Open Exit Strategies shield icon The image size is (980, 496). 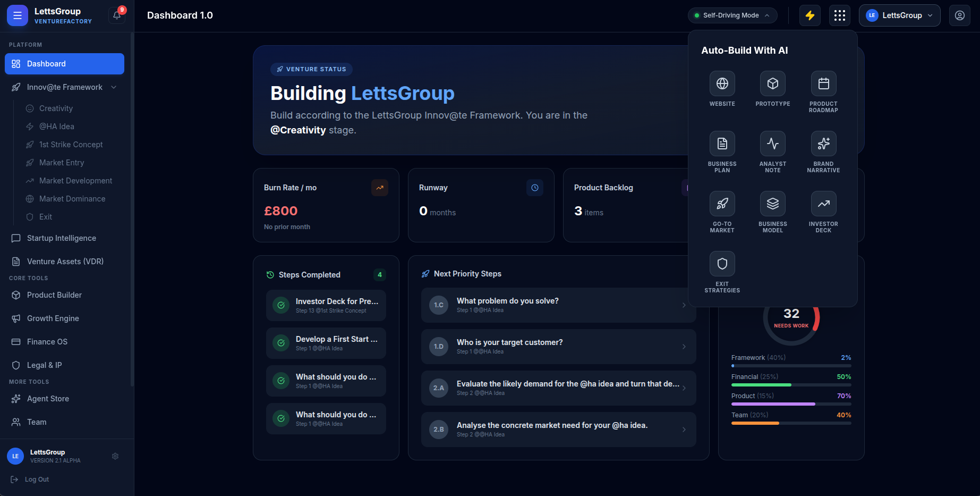722,264
